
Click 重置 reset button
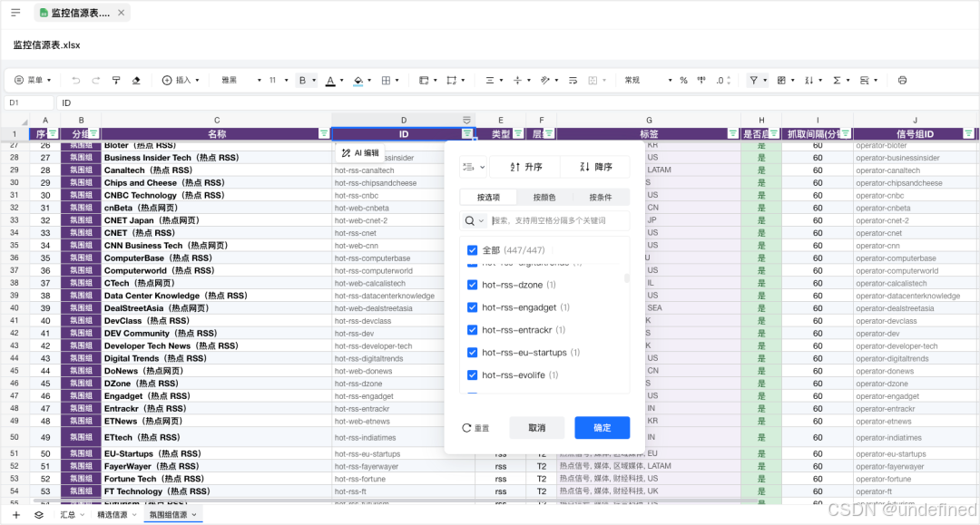coord(475,428)
